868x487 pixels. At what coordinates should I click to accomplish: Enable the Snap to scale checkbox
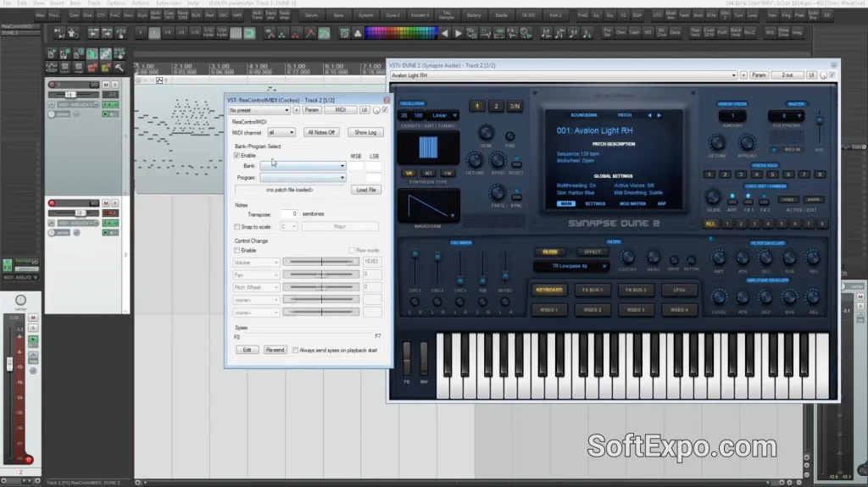point(237,226)
